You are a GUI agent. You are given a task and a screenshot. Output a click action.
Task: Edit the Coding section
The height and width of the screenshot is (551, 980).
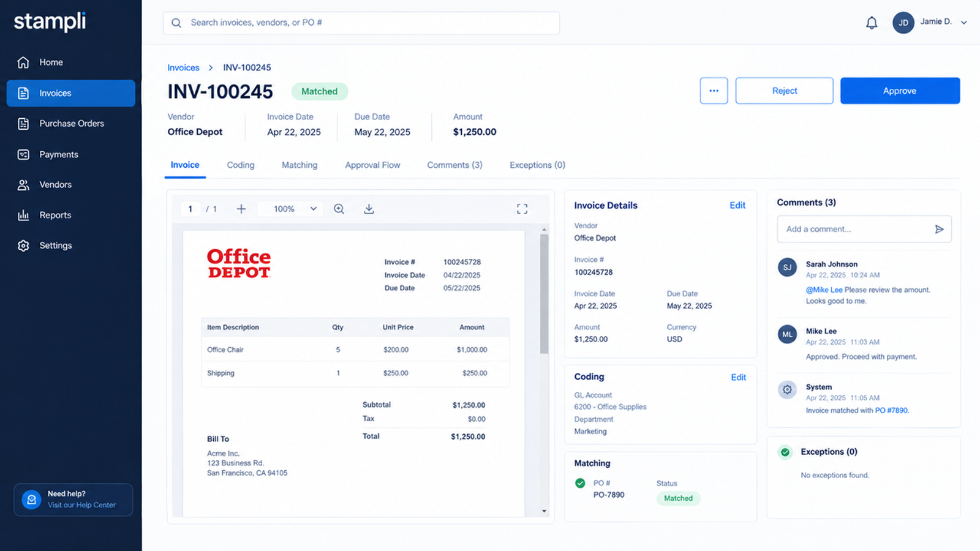coord(739,378)
